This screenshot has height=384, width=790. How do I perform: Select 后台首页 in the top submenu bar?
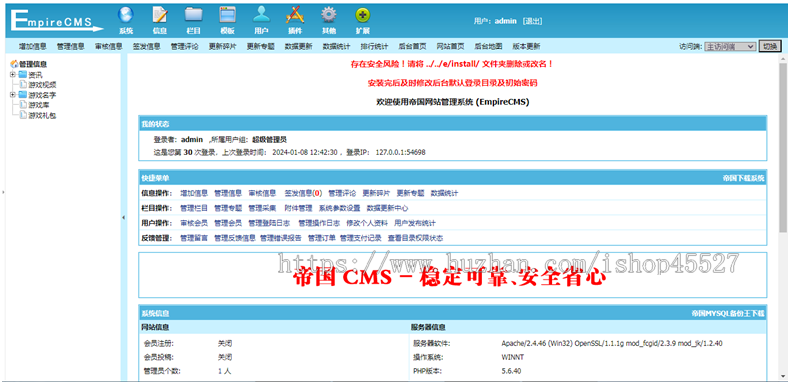point(412,46)
